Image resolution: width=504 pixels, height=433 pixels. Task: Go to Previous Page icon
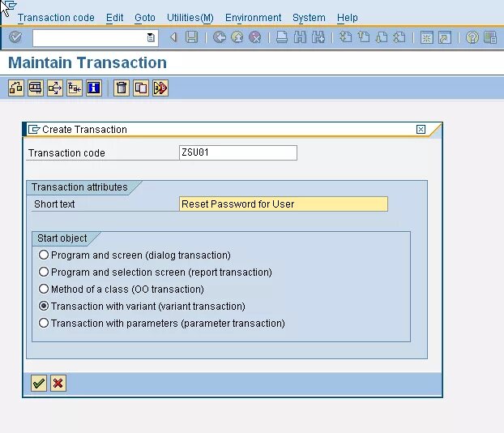point(364,37)
